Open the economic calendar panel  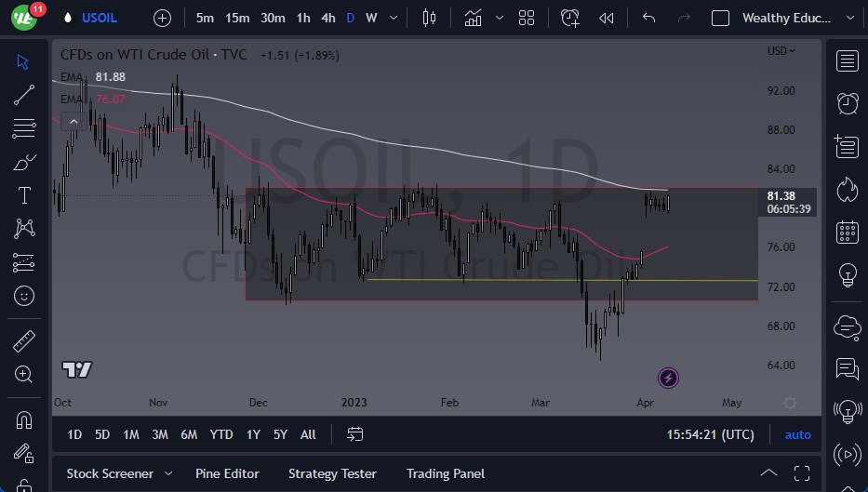pos(847,232)
